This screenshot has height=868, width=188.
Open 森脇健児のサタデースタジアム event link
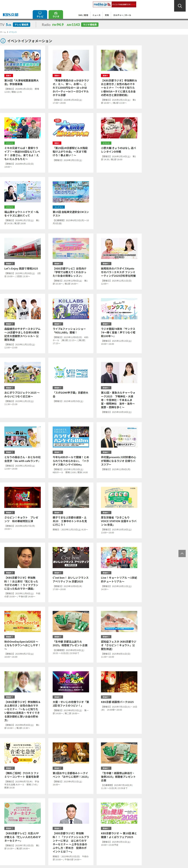click(22, 334)
